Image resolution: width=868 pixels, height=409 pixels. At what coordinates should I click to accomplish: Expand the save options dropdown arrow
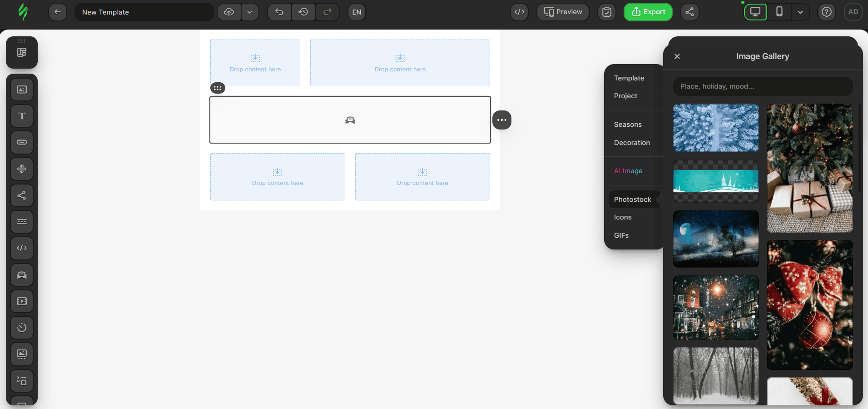[250, 12]
